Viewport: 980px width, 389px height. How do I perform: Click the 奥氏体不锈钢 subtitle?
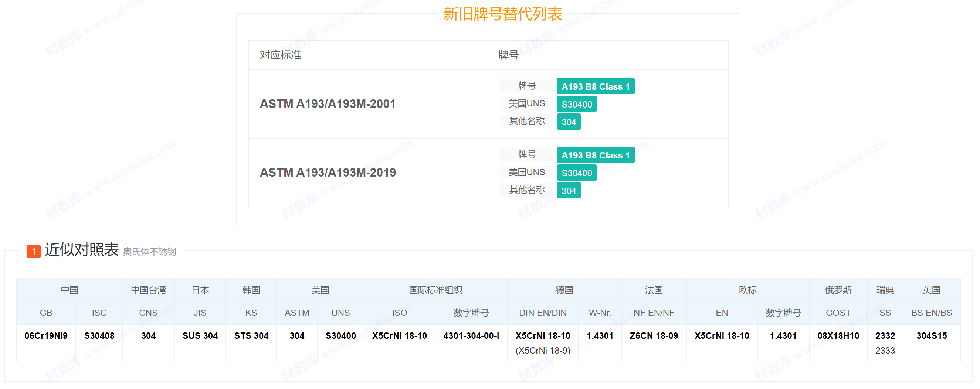coord(149,252)
